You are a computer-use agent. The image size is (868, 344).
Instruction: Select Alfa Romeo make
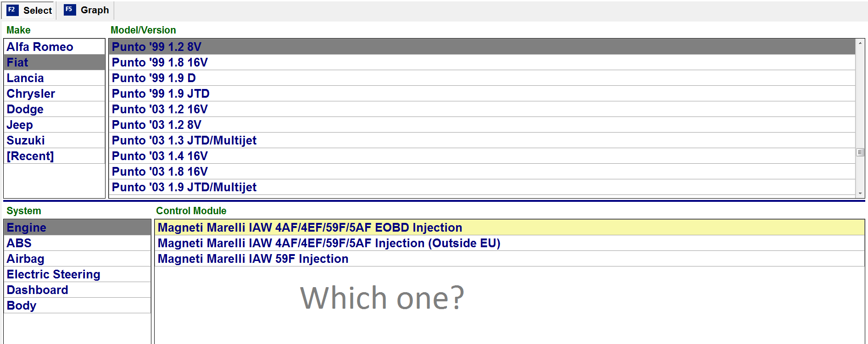tap(40, 47)
